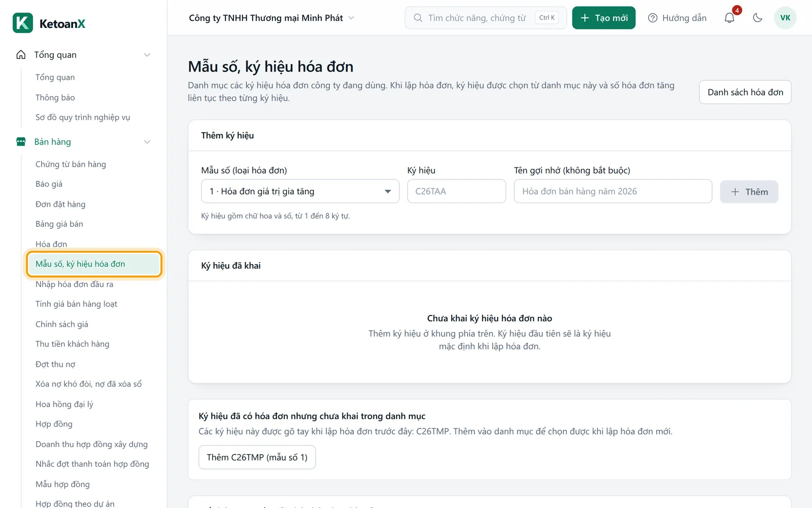Screen dimensions: 812x508
Task: Open Danh sách hóa đơn
Action: (745, 92)
